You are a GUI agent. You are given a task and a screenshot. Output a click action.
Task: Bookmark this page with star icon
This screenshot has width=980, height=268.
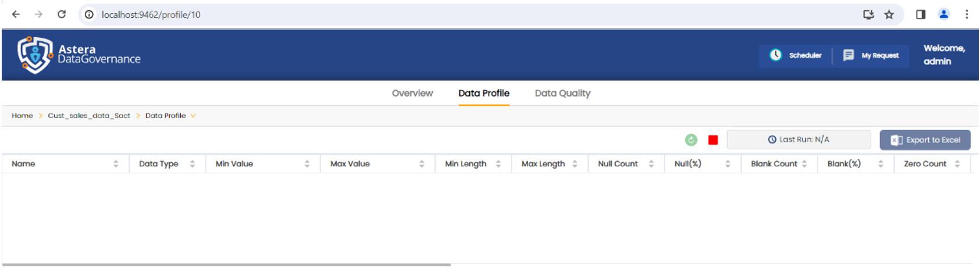pos(889,15)
